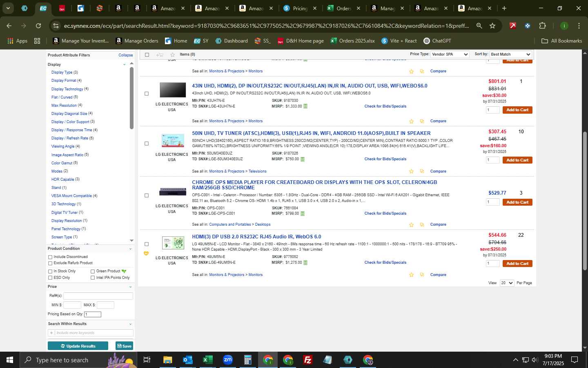Click the star icon in Items toolbar
Screen dimensions: 588x368
coord(172,55)
